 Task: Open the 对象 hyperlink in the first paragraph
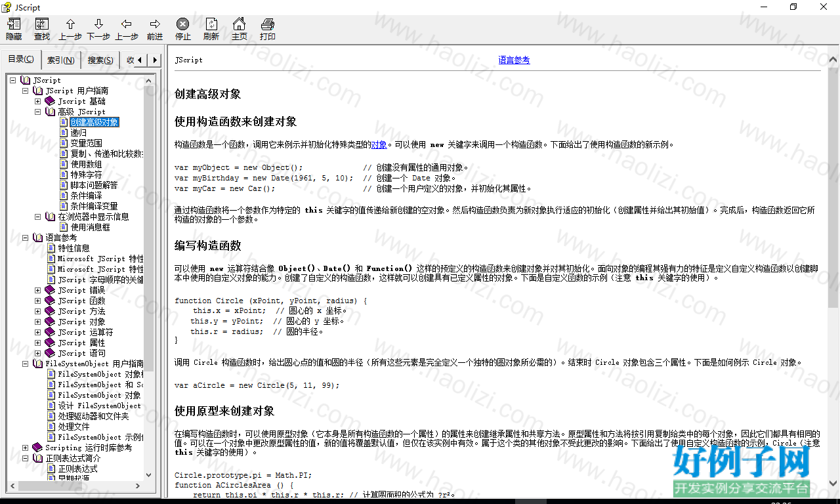[x=379, y=144]
